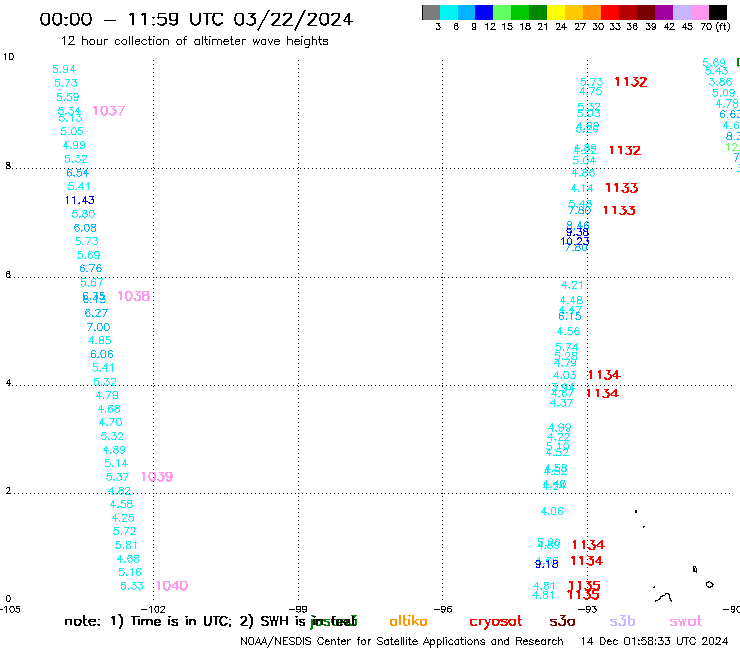This screenshot has height=650, width=740.
Task: Click the '-96' longitude axis label
Action: (x=443, y=609)
